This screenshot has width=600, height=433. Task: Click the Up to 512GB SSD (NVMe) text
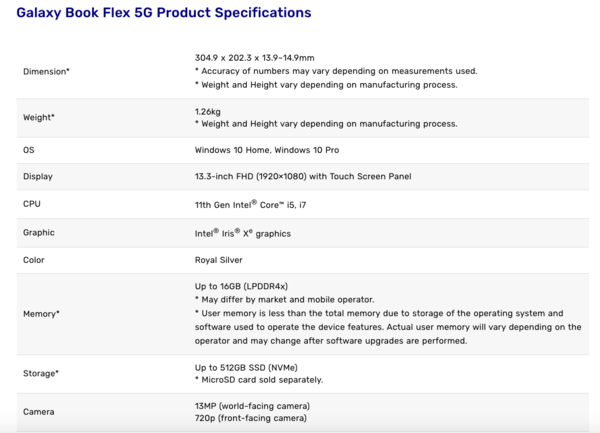(246, 367)
